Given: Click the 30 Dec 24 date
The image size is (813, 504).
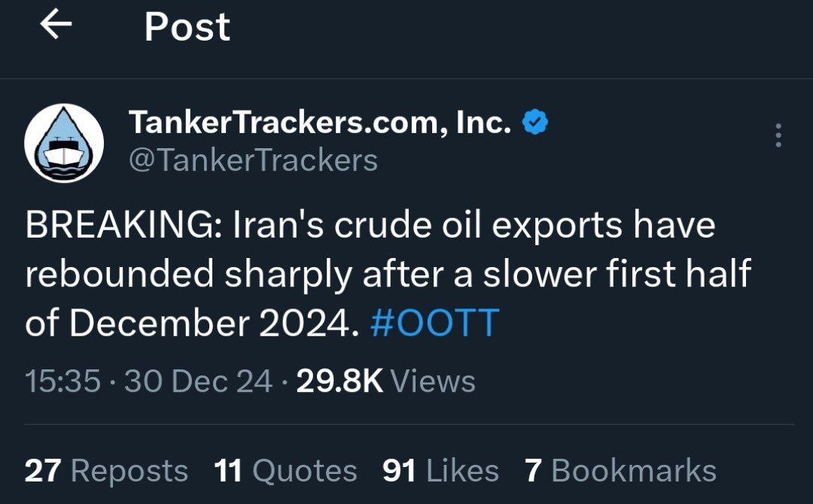Looking at the screenshot, I should [198, 381].
